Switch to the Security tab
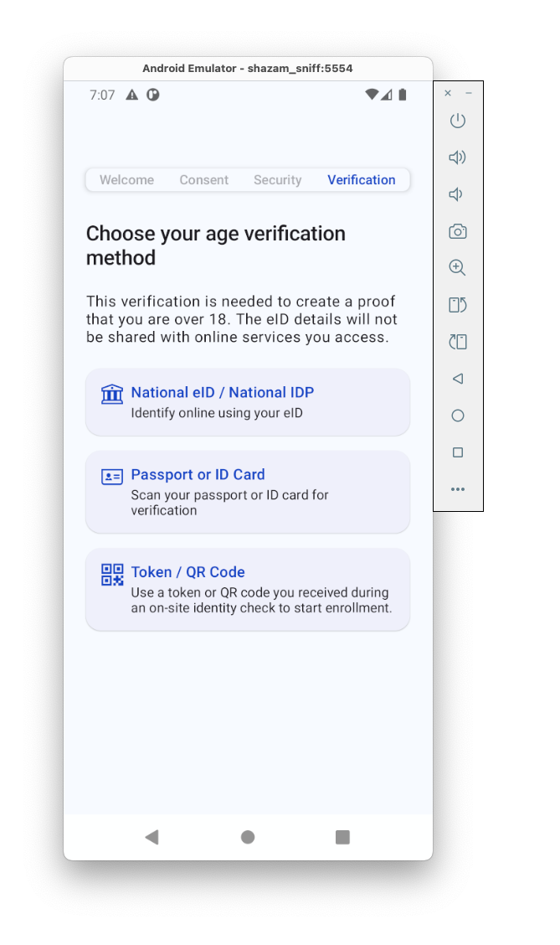This screenshot has height=945, width=560. click(277, 179)
